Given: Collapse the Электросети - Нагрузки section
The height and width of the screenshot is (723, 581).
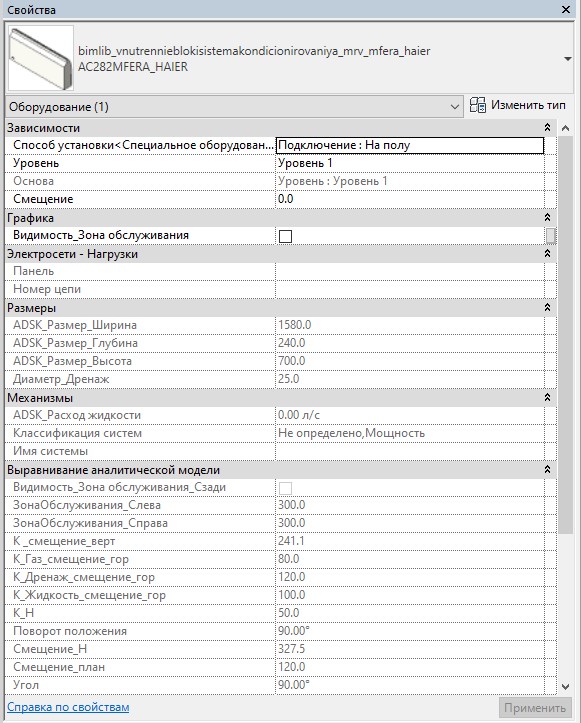Looking at the screenshot, I should click(547, 253).
